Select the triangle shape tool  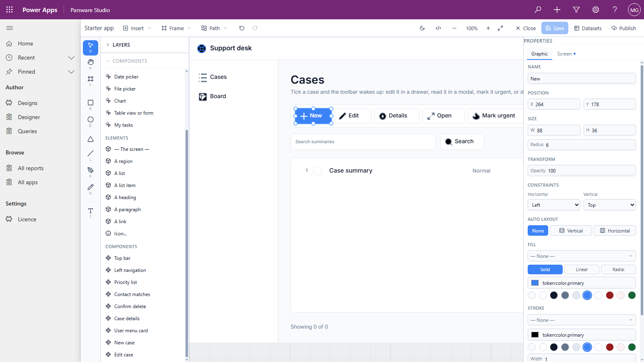point(91,139)
